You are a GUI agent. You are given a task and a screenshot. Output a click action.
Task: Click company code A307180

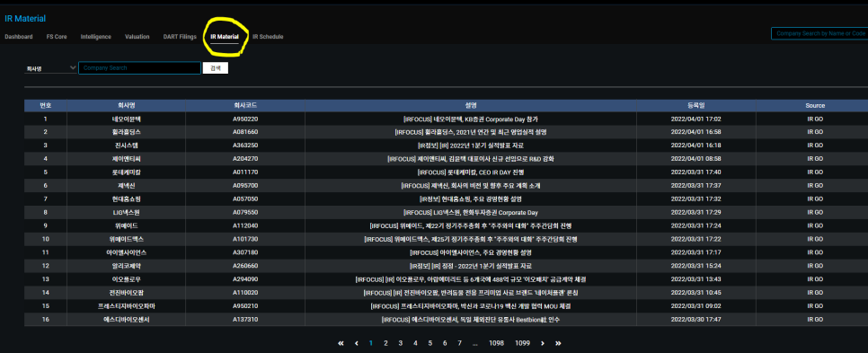pyautogui.click(x=245, y=252)
